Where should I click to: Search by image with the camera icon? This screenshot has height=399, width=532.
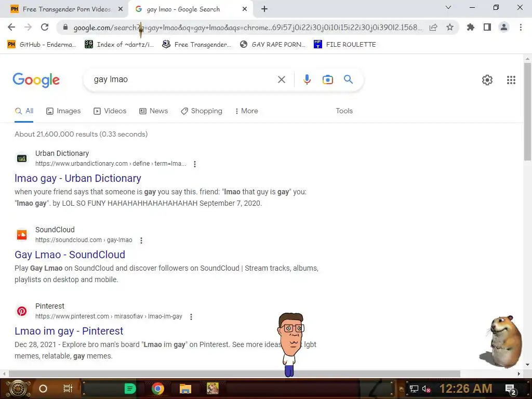(x=327, y=79)
